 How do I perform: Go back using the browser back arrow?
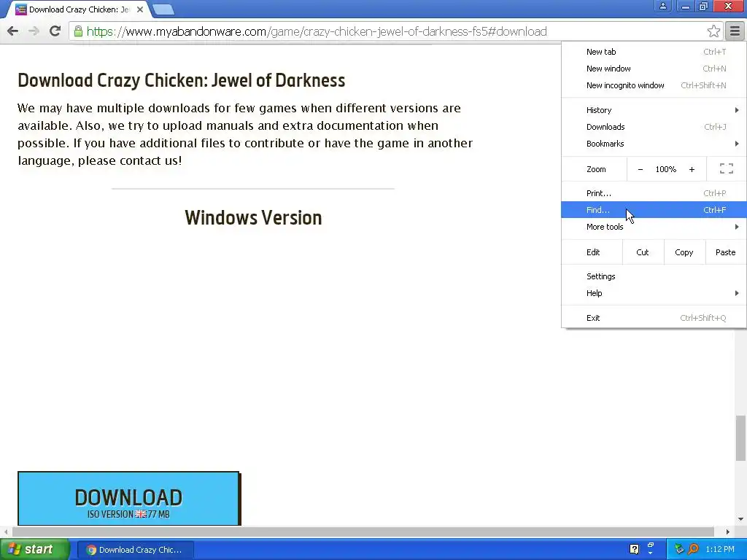(13, 31)
